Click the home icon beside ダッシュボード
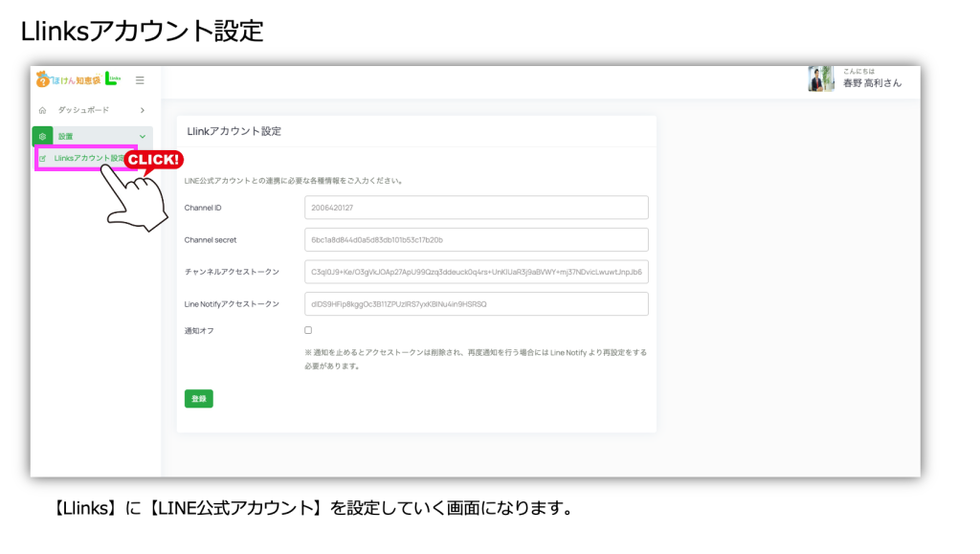Screen dimensions: 980x554 pyautogui.click(x=42, y=111)
